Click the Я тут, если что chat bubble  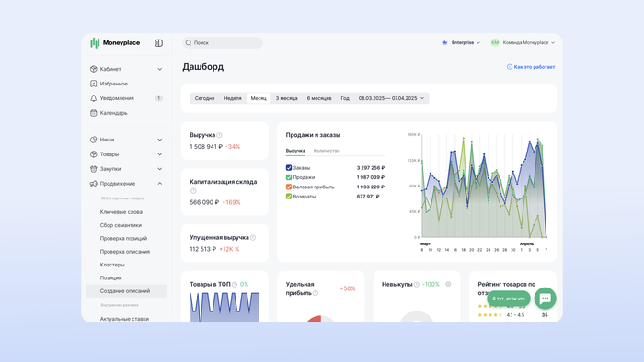pos(509,299)
